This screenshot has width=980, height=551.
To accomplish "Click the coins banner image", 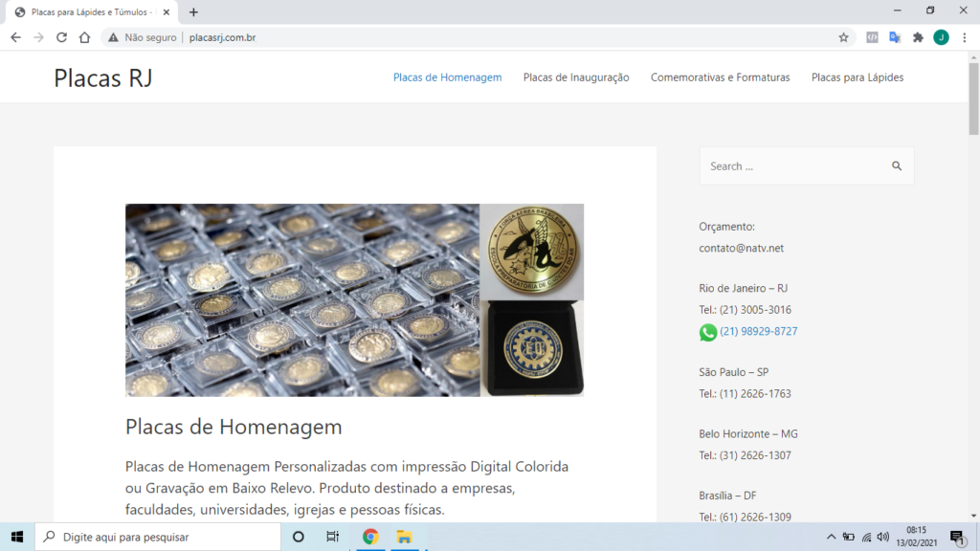I will (x=354, y=299).
